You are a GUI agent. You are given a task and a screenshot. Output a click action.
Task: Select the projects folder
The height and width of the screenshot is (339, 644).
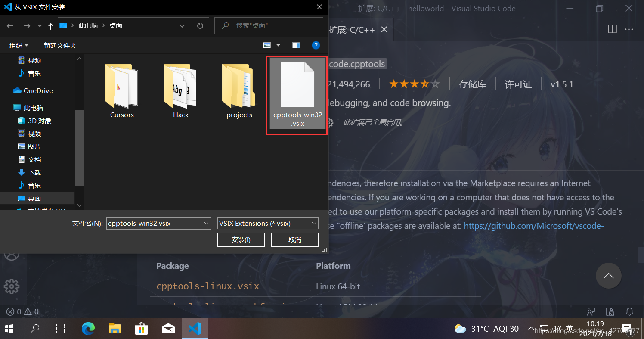point(239,91)
